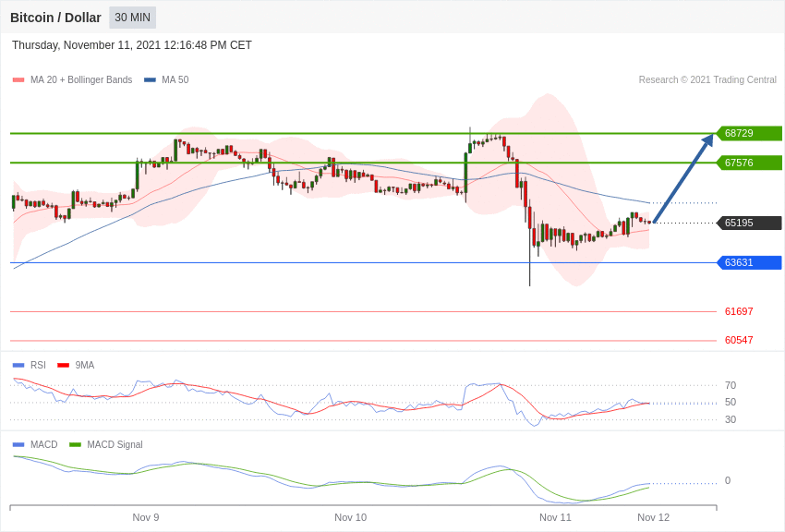Click the 65195 current price tag
Viewport: 785px width, 532px height.
click(x=749, y=223)
